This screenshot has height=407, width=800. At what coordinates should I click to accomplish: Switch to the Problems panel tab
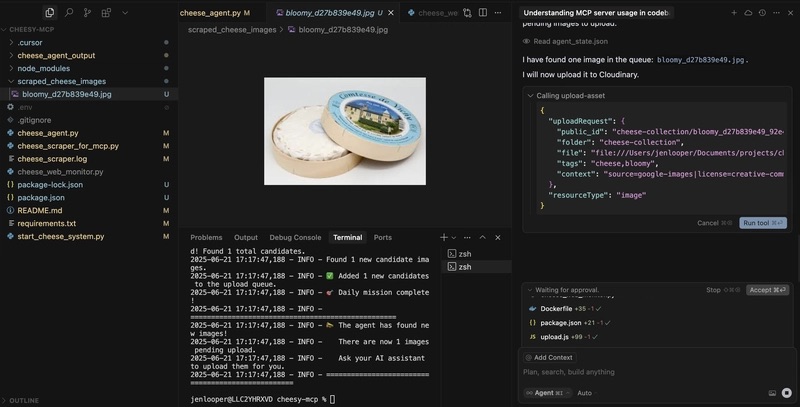point(206,237)
